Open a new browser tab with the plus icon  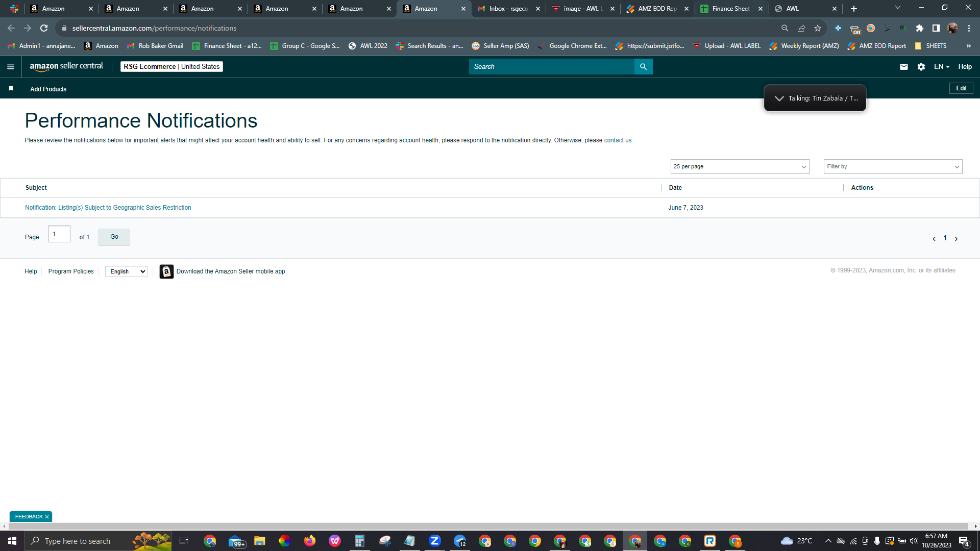854,9
